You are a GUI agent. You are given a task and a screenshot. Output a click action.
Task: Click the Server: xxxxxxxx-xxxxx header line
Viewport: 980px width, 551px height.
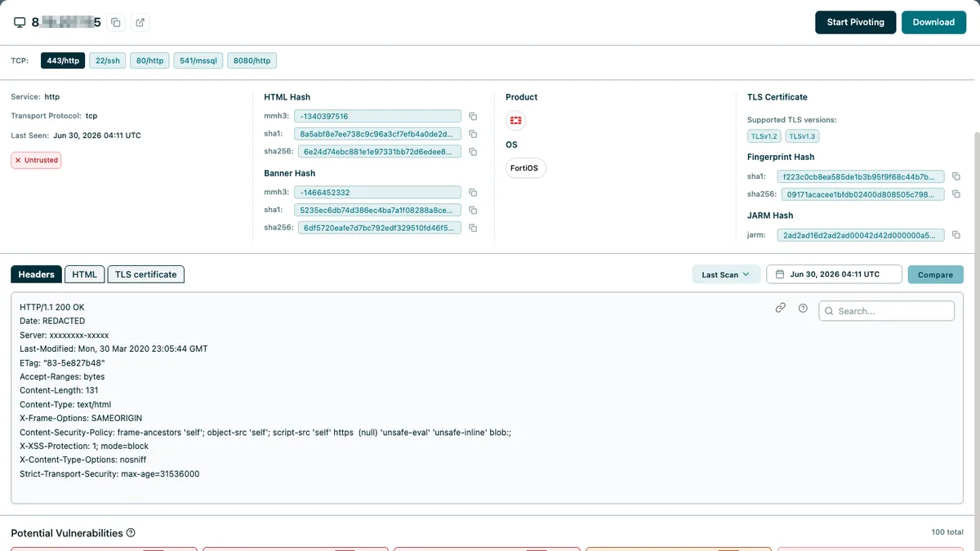tap(65, 335)
